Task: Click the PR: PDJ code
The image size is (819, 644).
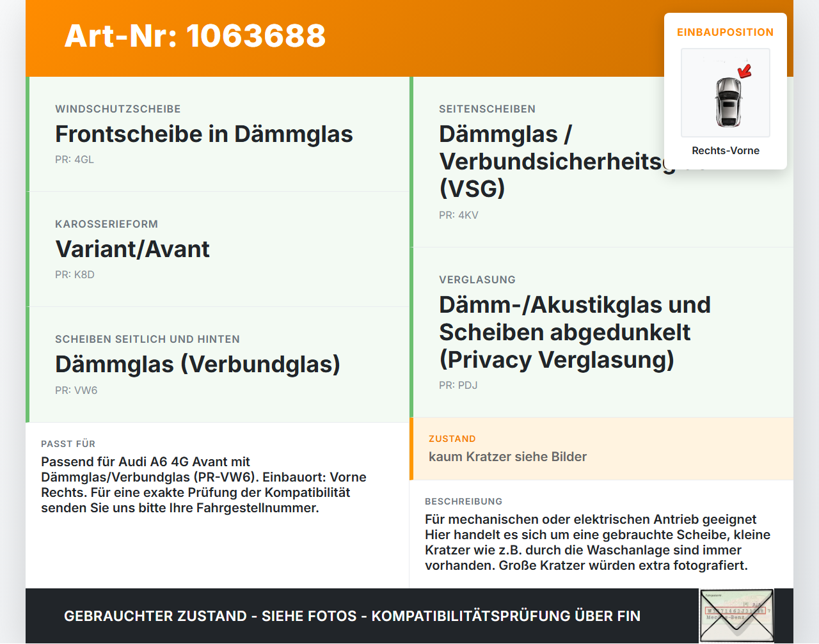Action: (458, 385)
